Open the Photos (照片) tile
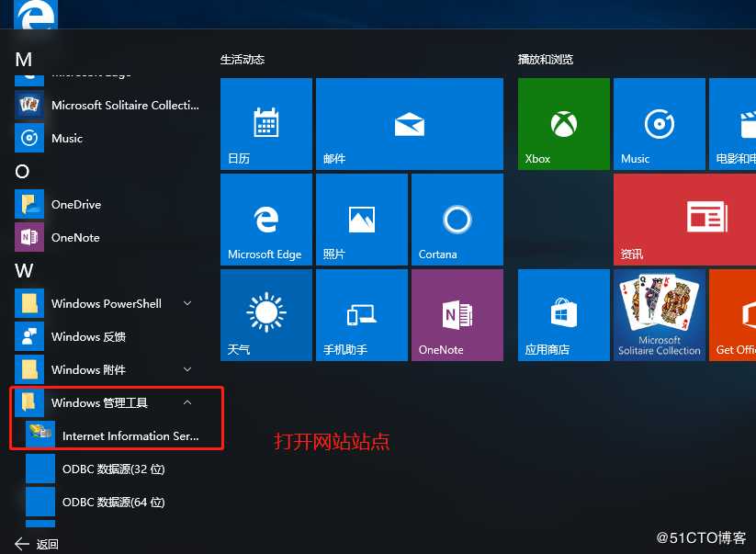This screenshot has height=554, width=756. (x=362, y=220)
